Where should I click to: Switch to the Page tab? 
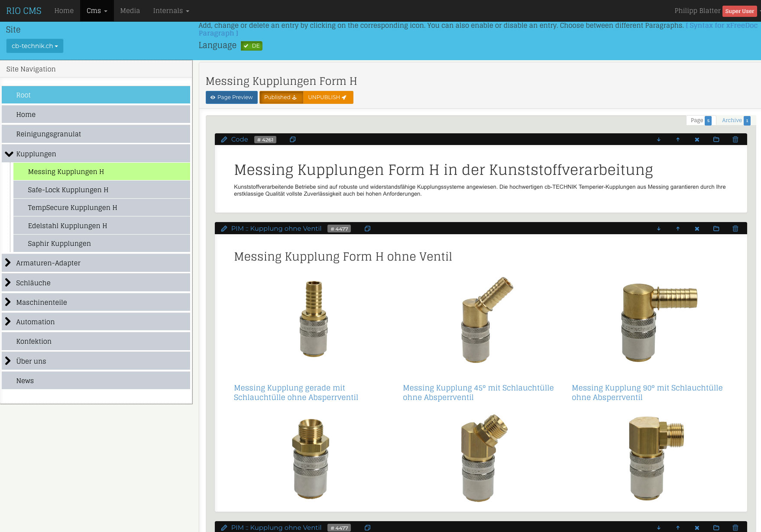coord(701,120)
